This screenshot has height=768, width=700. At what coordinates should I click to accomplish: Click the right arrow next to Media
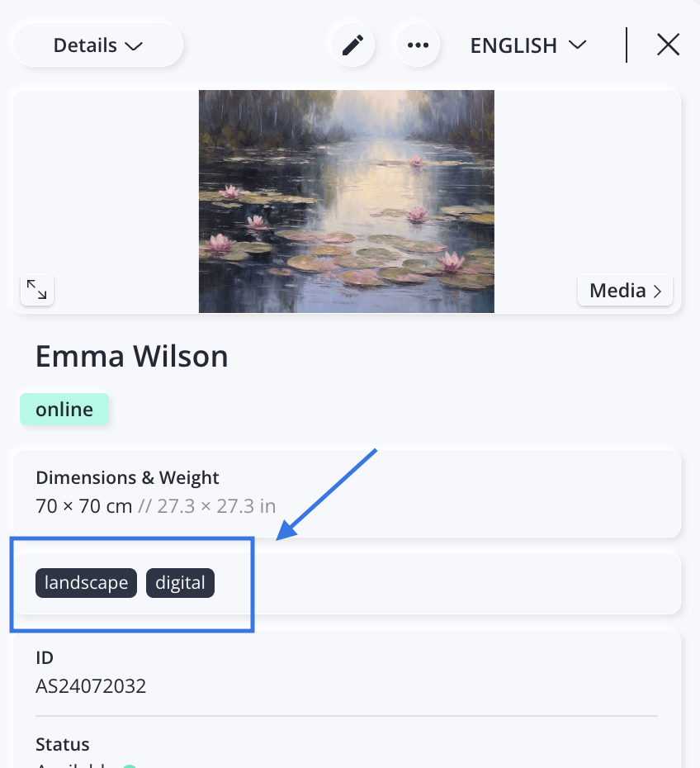pos(657,292)
